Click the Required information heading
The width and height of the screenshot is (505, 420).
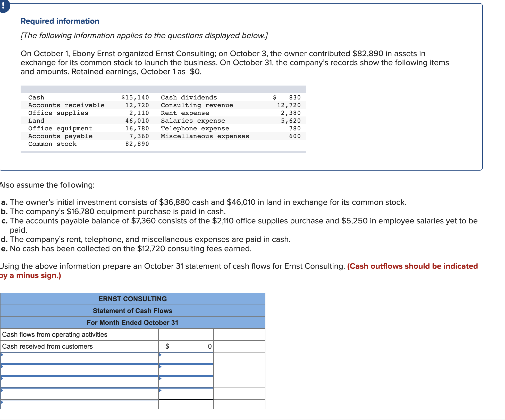[x=60, y=21]
